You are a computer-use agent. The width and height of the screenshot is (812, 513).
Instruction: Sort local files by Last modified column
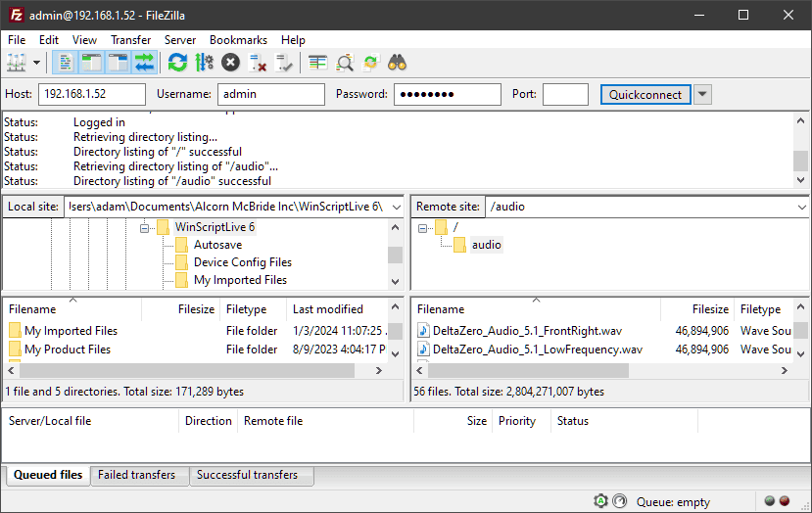pyautogui.click(x=328, y=309)
